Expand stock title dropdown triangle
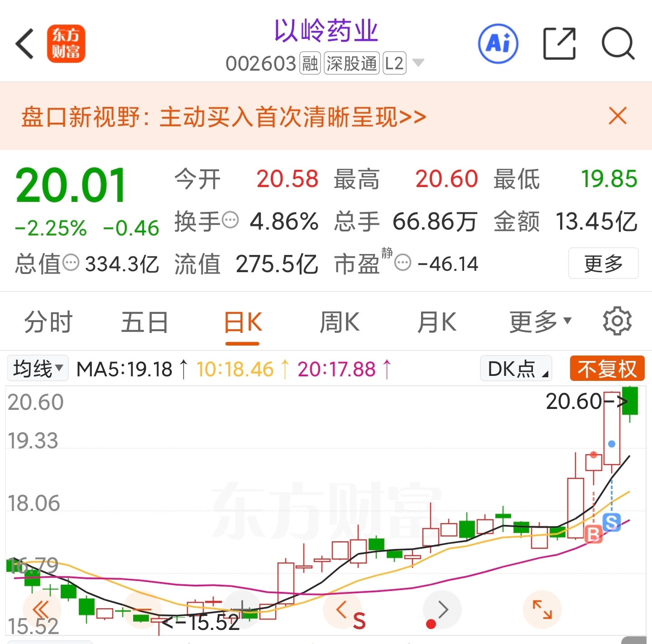The image size is (652, 644). pos(418,63)
